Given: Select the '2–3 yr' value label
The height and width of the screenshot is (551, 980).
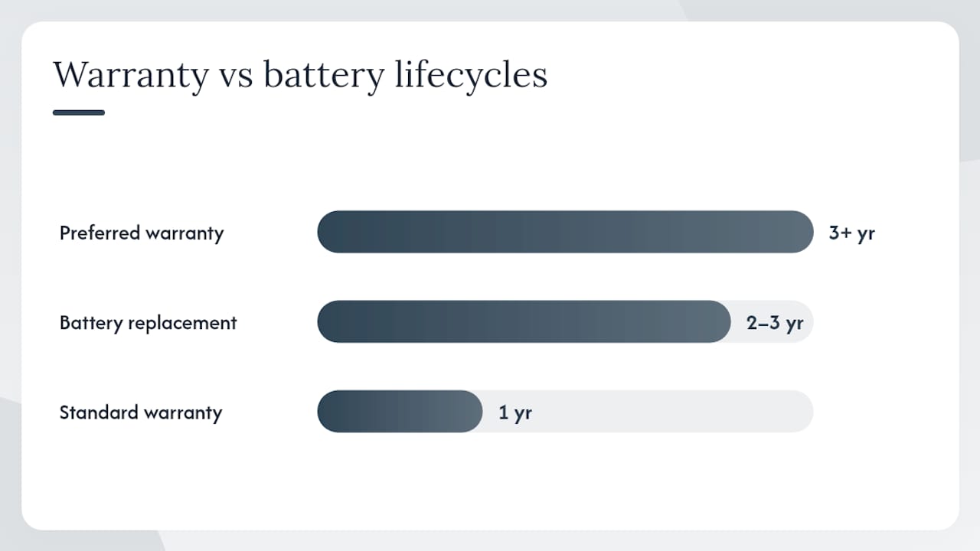Looking at the screenshot, I should pyautogui.click(x=775, y=322).
